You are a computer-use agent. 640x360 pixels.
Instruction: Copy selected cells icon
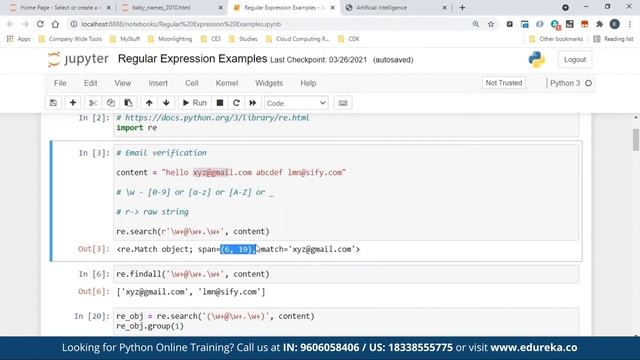pos(111,103)
